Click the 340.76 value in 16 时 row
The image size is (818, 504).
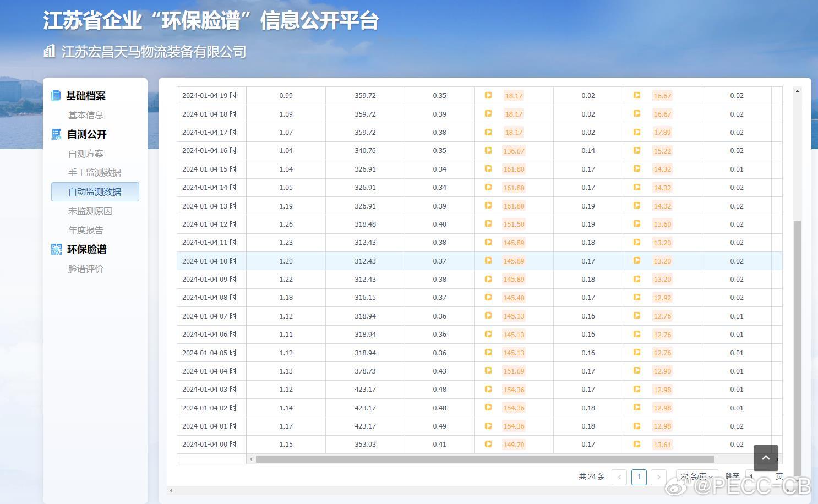click(365, 150)
